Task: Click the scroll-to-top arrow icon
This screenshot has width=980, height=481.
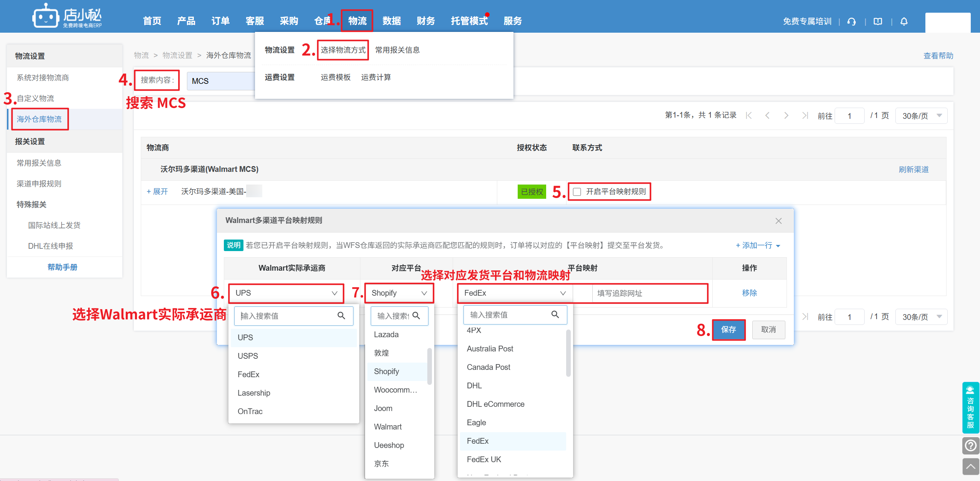Action: [971, 467]
